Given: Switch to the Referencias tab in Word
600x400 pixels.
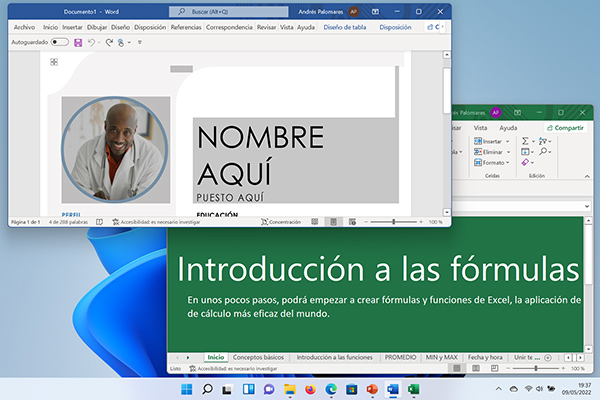Looking at the screenshot, I should click(186, 27).
